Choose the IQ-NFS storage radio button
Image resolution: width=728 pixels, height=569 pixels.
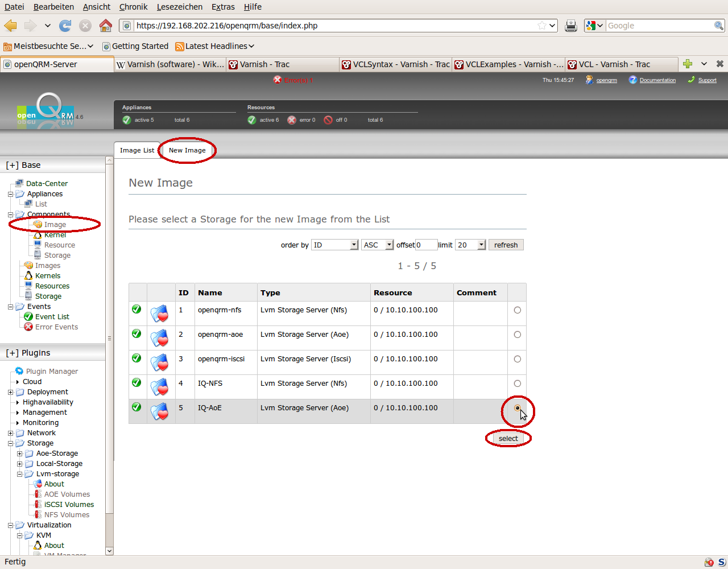(x=517, y=384)
